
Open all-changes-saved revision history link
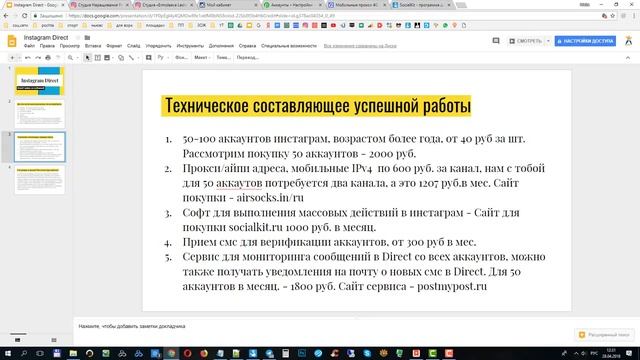click(x=360, y=46)
